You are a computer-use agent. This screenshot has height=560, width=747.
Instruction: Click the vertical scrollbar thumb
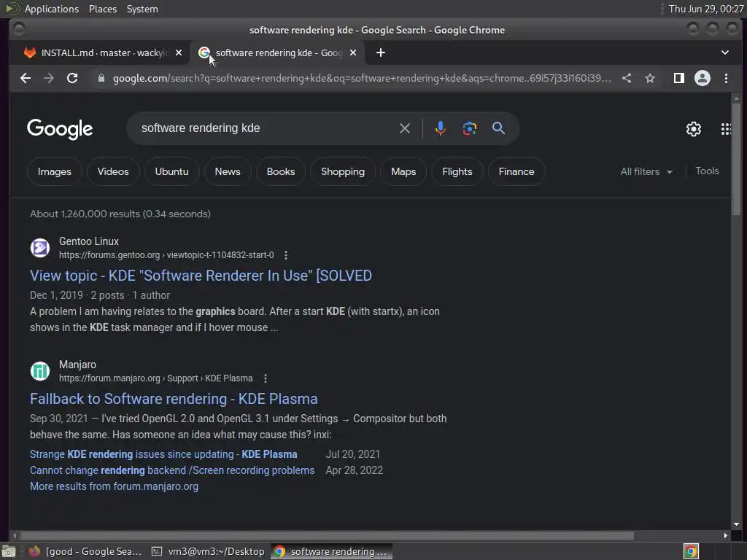click(x=736, y=158)
